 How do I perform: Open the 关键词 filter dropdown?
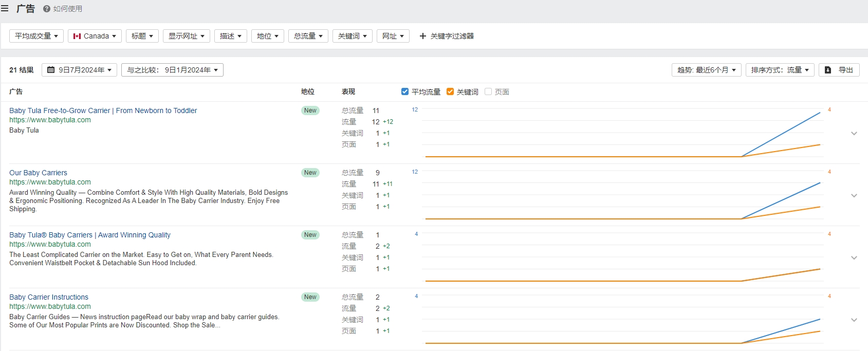(353, 36)
